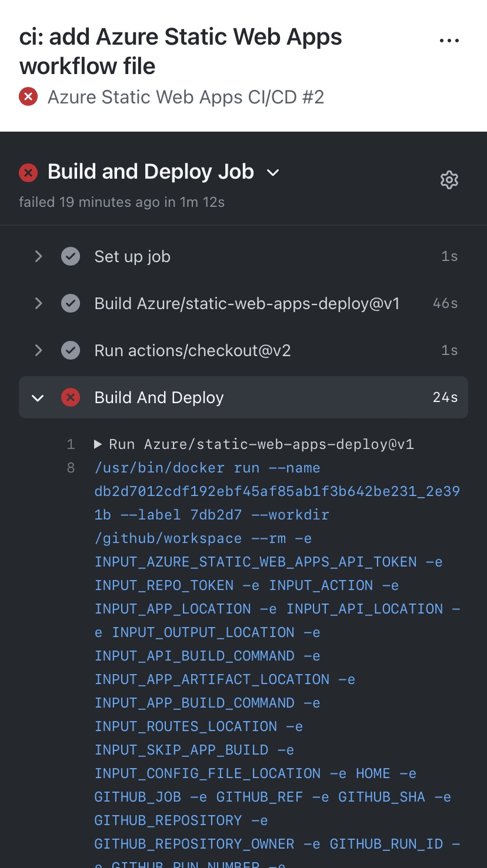
Task: Click red failure icon on Build And Deploy step
Action: click(x=71, y=397)
